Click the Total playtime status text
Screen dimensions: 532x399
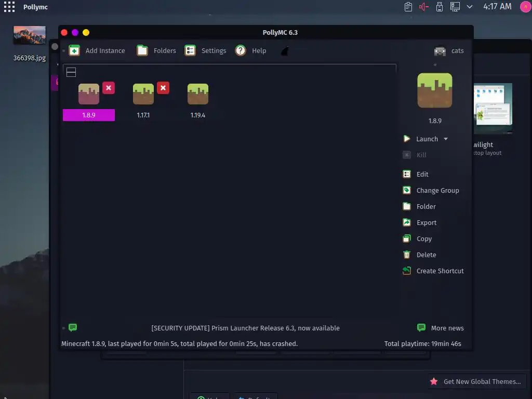click(423, 344)
